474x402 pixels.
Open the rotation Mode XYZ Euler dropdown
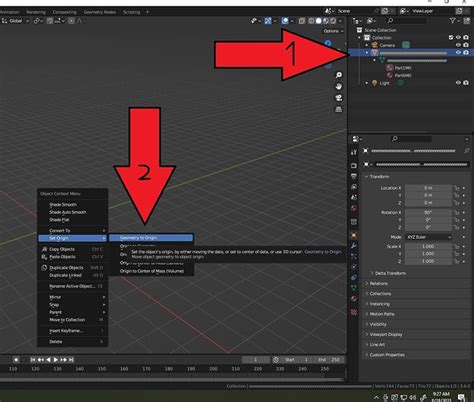428,237
